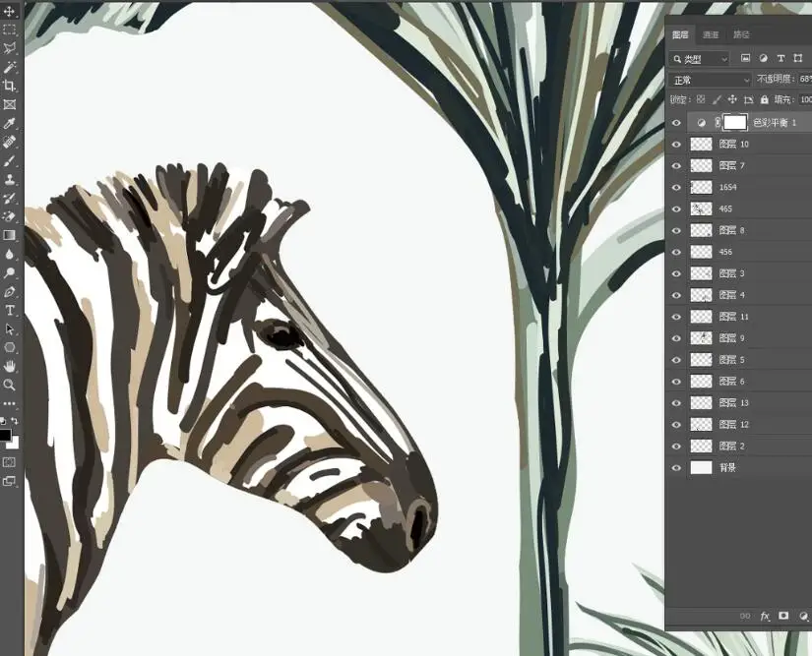812x656 pixels.
Task: Select the Horizontal Type tool
Action: [x=9, y=311]
